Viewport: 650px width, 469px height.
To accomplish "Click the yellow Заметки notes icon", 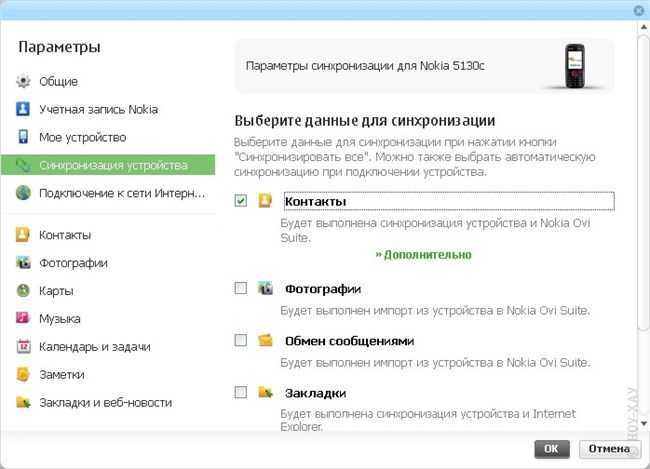I will click(23, 374).
